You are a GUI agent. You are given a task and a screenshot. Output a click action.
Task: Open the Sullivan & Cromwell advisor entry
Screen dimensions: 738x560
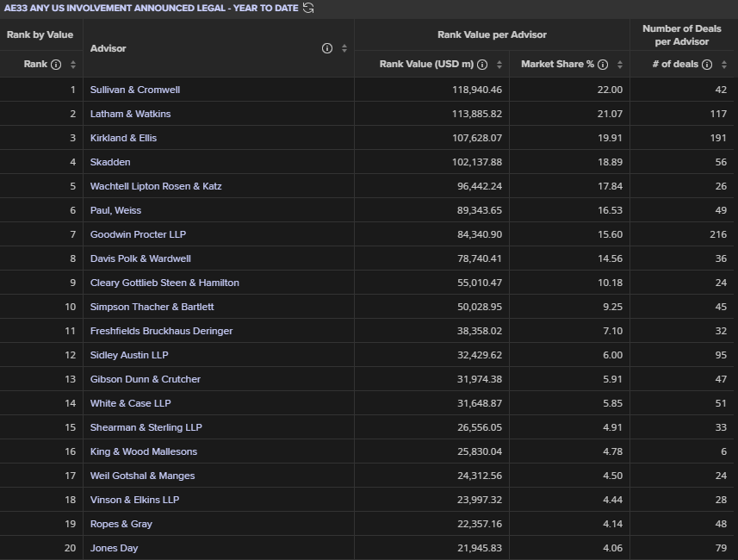135,90
